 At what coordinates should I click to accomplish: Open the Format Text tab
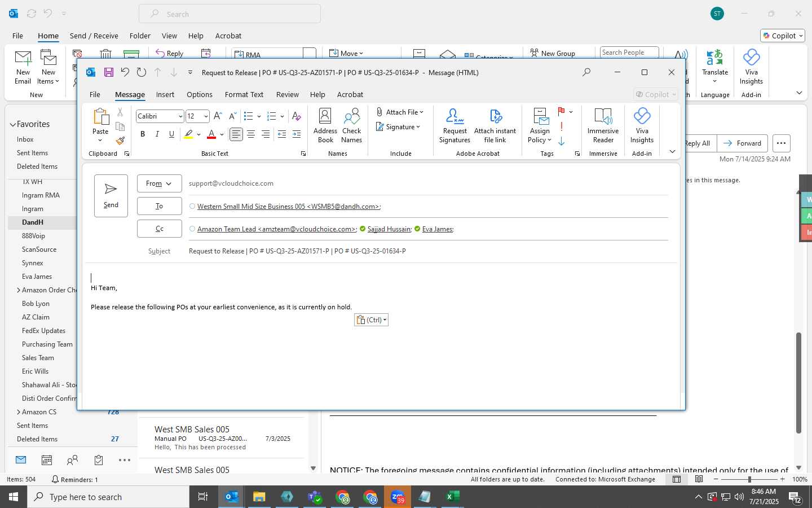[x=244, y=94]
